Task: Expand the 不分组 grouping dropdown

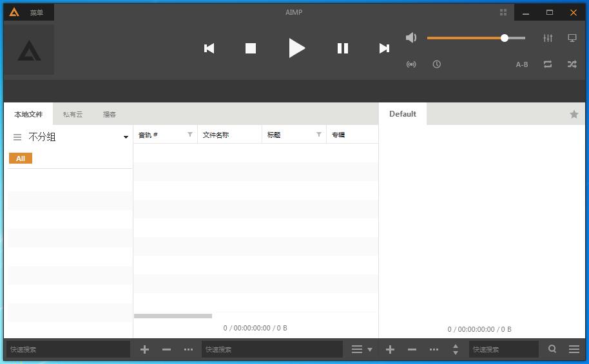Action: pyautogui.click(x=126, y=137)
